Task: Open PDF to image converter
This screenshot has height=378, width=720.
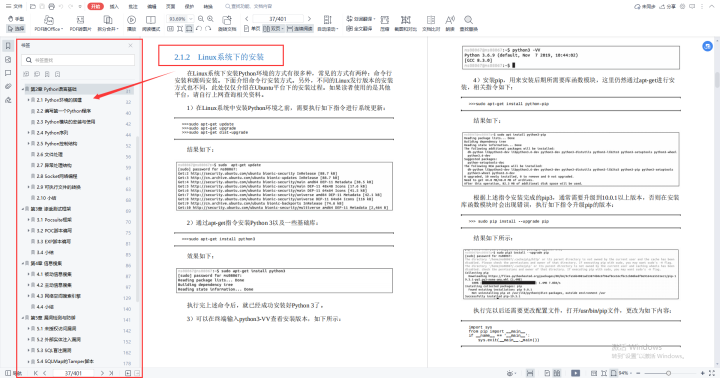Action: point(80,23)
